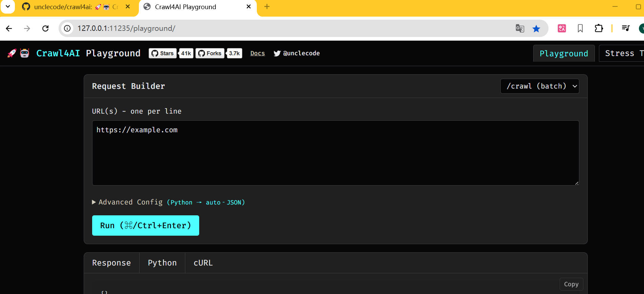Click the 'URL(s) - one per line' label
This screenshot has height=294, width=644.
(137, 111)
